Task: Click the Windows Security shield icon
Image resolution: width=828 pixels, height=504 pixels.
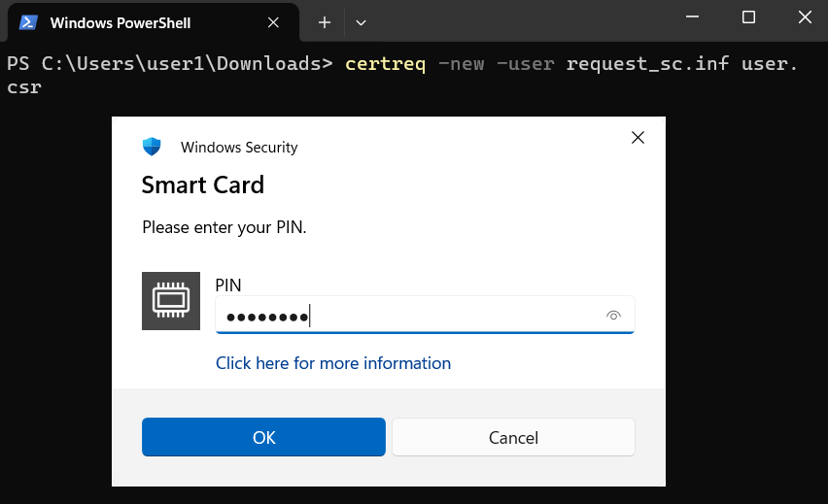Action: click(152, 147)
